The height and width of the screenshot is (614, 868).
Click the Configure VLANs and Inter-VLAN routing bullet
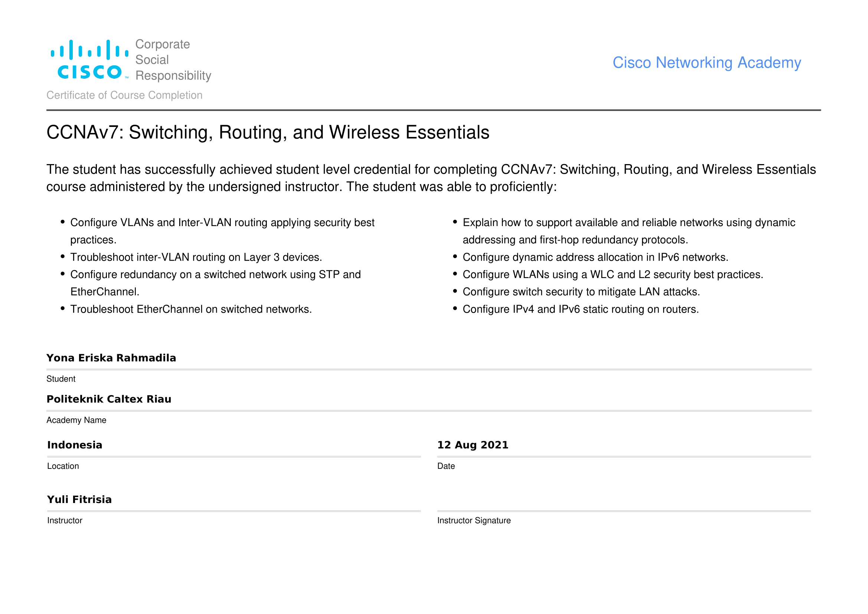click(222, 223)
